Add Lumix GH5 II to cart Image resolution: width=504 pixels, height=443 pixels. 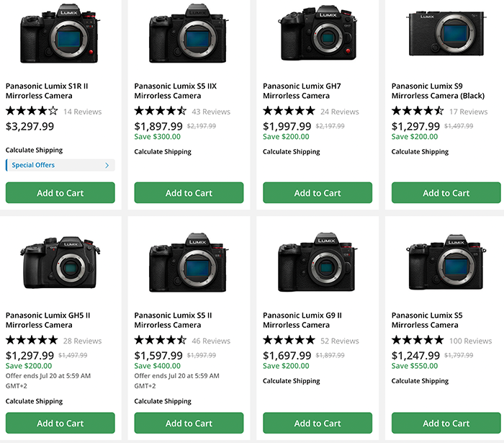click(x=60, y=424)
